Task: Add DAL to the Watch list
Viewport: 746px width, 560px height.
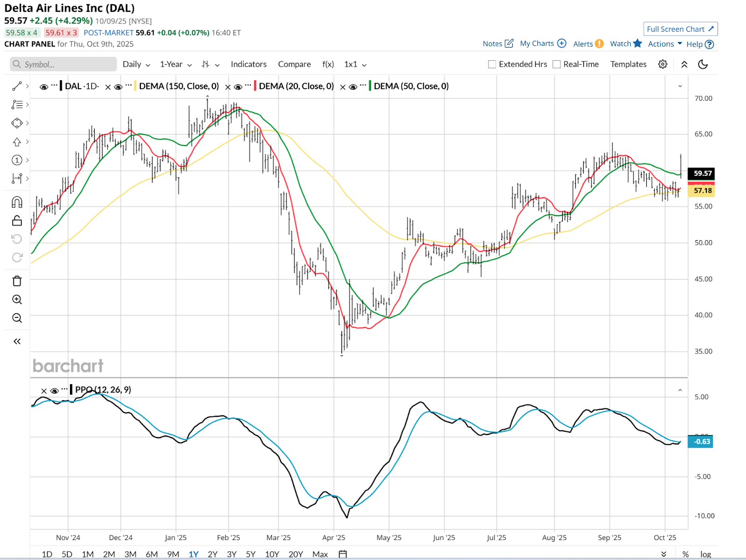Action: point(626,43)
